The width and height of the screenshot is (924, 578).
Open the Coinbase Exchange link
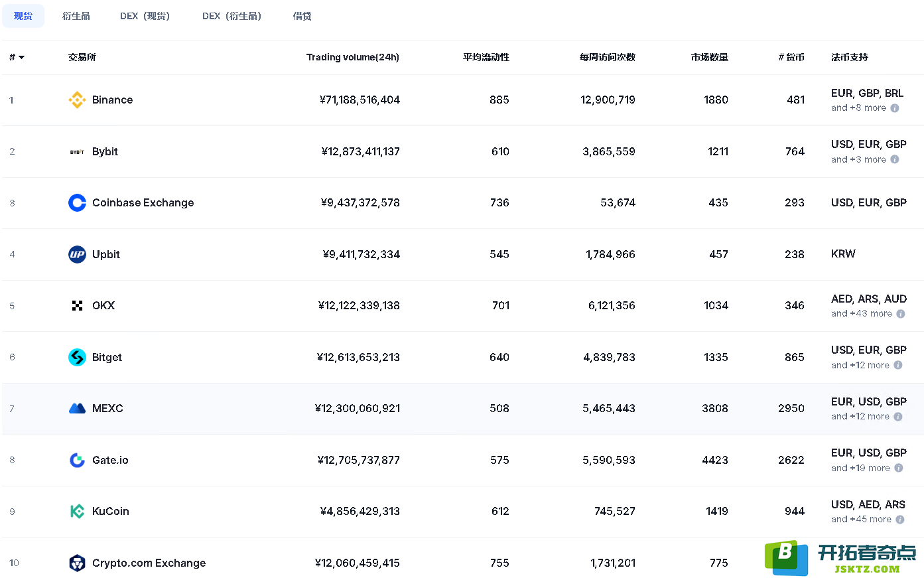(x=143, y=202)
